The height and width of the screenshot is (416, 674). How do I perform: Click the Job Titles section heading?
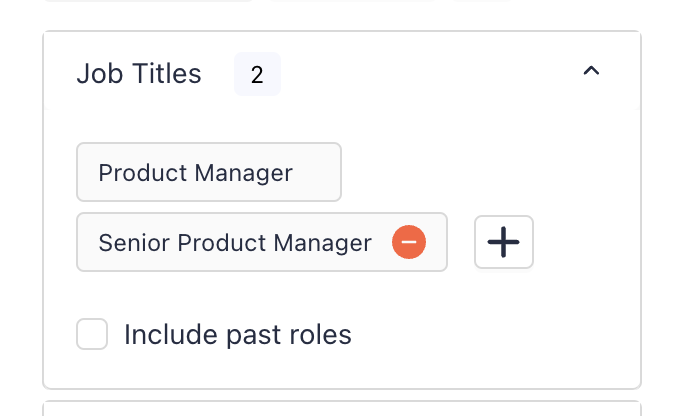click(x=139, y=73)
